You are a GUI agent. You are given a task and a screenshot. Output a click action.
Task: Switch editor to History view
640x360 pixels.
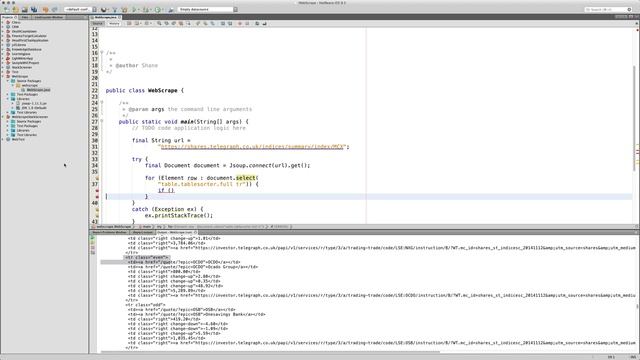pyautogui.click(x=114, y=24)
